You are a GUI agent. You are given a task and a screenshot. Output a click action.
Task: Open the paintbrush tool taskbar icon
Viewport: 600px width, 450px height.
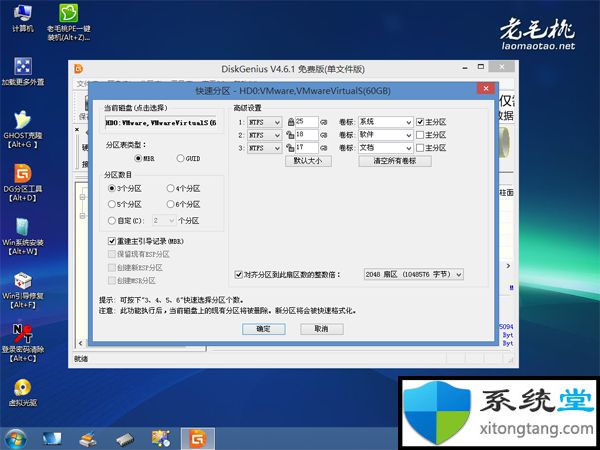(88, 439)
